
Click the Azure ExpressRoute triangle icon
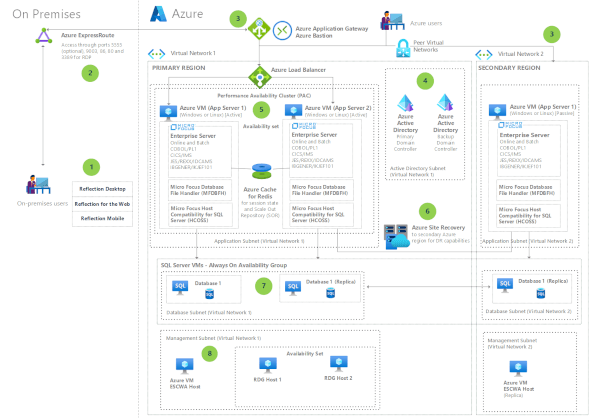[x=43, y=37]
